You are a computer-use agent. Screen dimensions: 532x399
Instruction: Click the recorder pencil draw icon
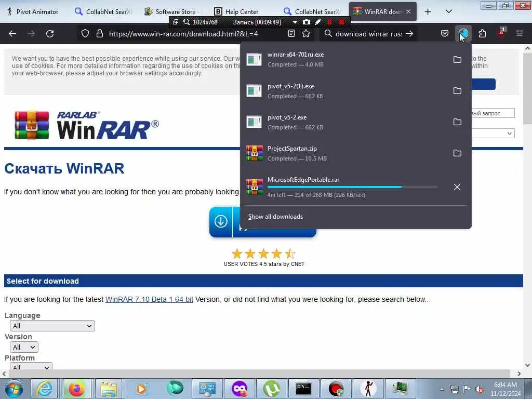pos(318,22)
